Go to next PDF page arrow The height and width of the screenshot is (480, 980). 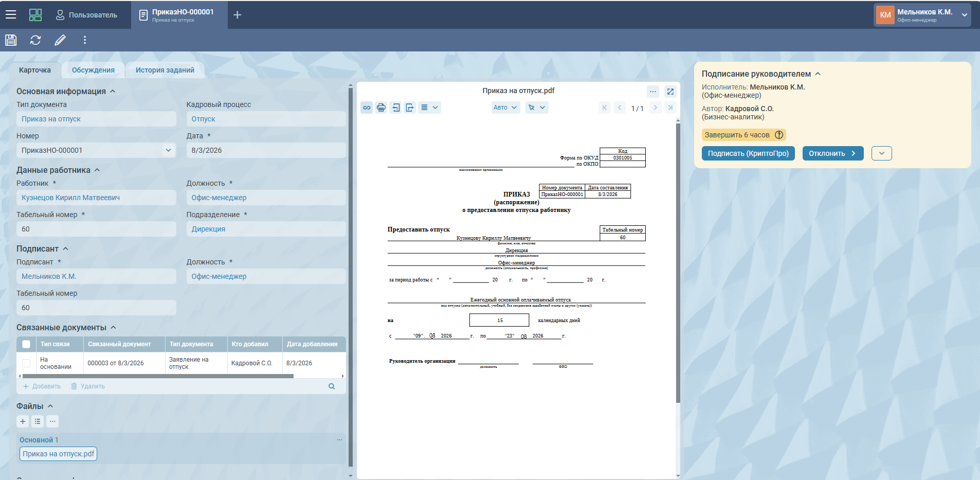tap(655, 108)
